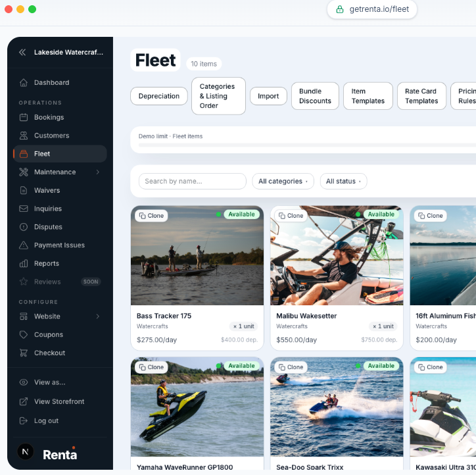Image resolution: width=476 pixels, height=475 pixels.
Task: Click the Checkout cart icon
Action: click(24, 353)
